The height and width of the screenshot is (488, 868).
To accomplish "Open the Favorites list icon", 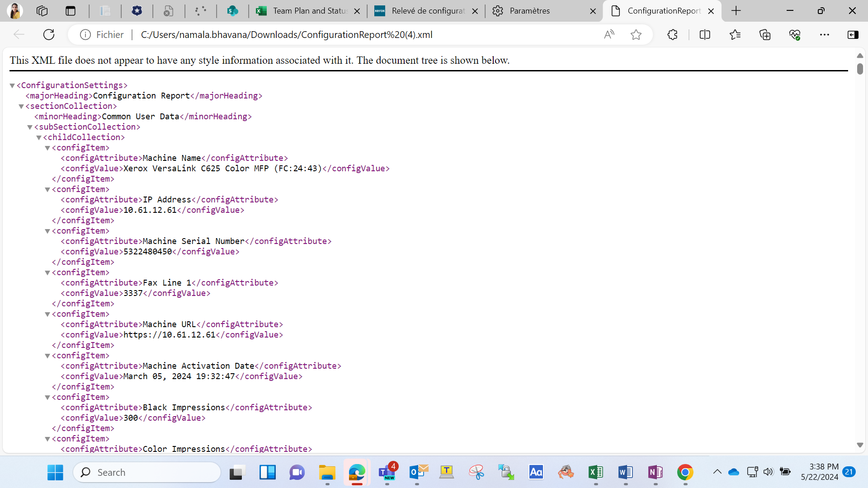I will pos(735,35).
